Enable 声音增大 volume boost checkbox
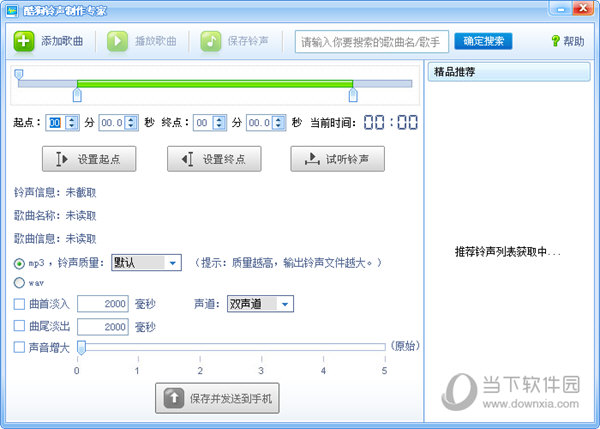 pos(19,347)
